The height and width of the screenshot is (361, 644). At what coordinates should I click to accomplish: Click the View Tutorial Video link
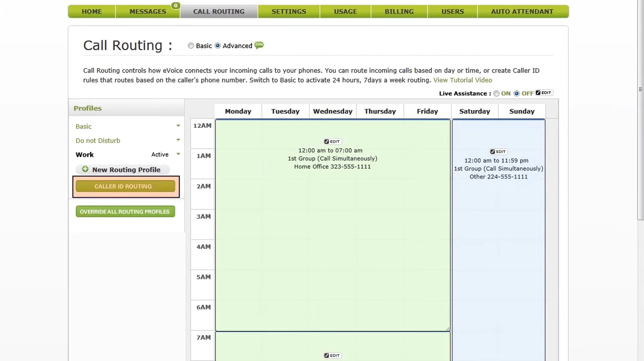[463, 80]
